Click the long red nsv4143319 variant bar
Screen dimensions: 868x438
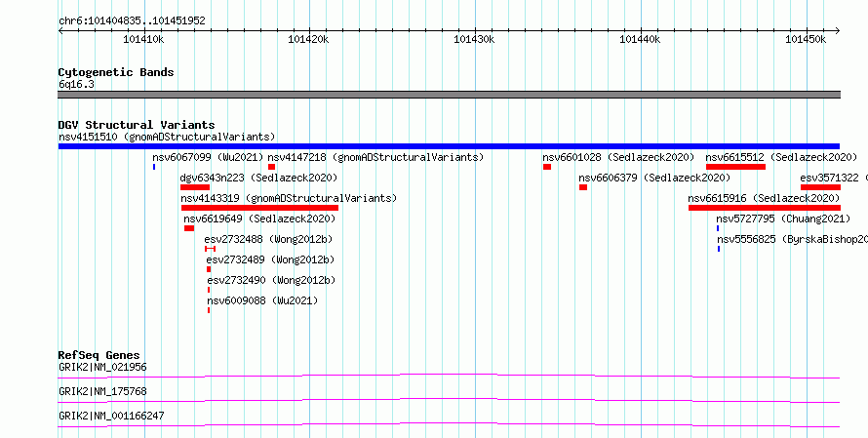point(259,208)
